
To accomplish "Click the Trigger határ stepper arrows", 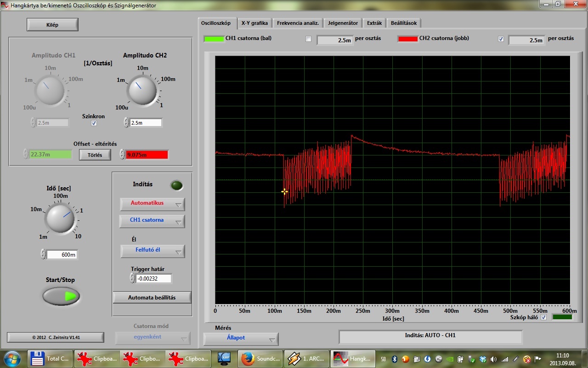I will 132,278.
